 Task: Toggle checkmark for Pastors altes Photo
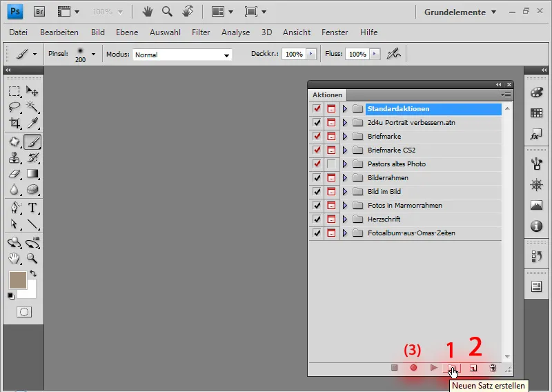click(317, 164)
